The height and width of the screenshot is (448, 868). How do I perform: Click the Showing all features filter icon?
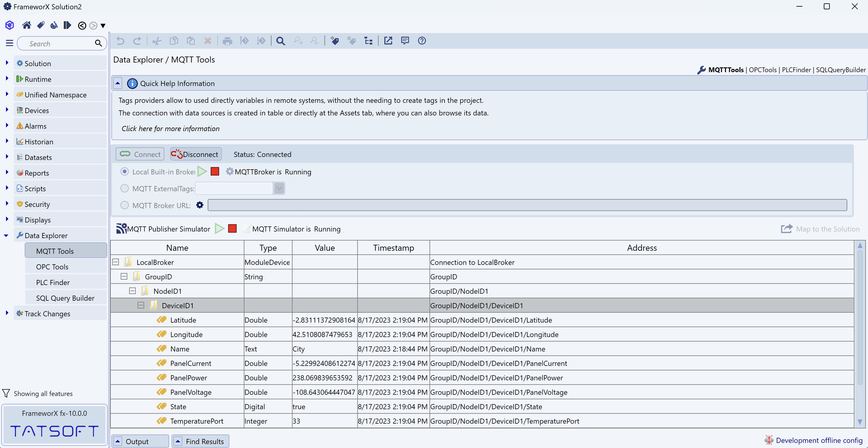tap(6, 393)
